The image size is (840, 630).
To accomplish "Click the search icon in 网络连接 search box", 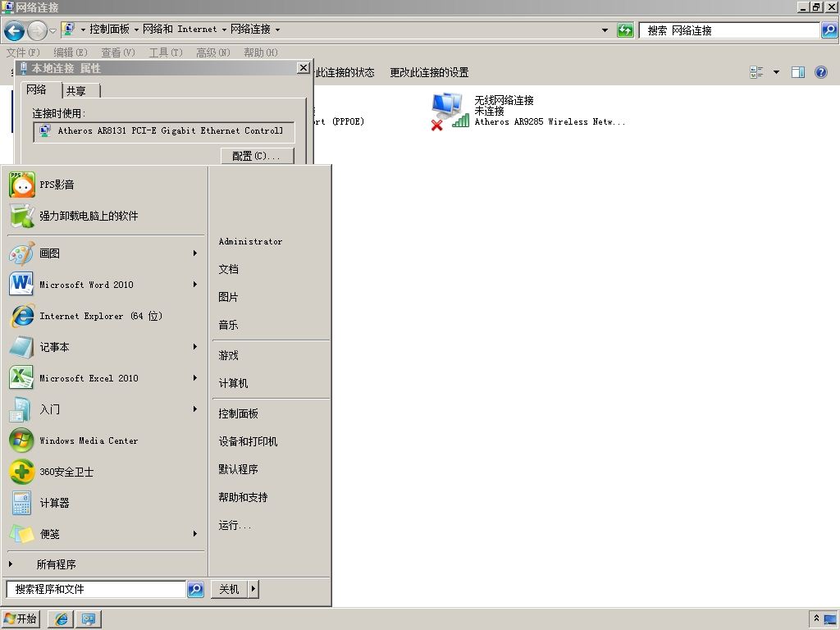I will [x=829, y=30].
